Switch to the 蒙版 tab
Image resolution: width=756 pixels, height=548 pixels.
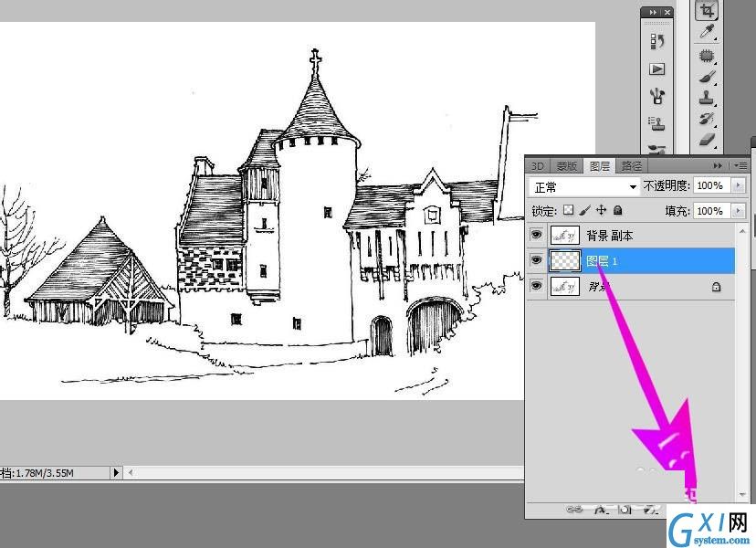[x=566, y=166]
